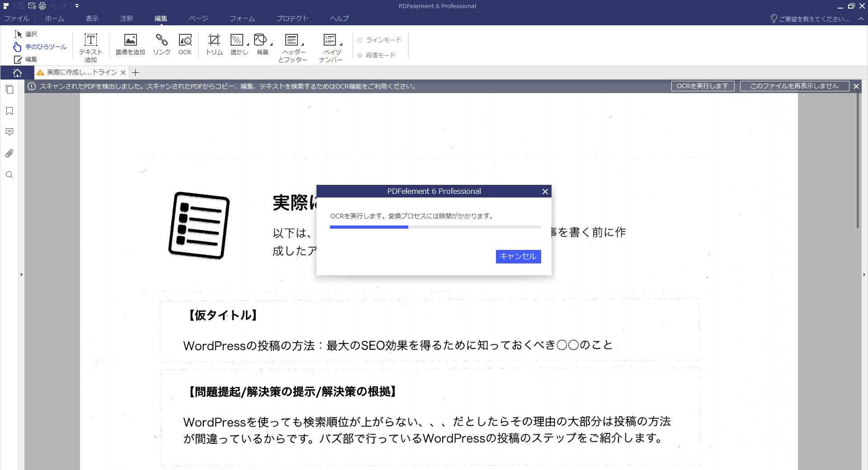Click the ご要望を教えてください feedback field
The width and height of the screenshot is (868, 470).
815,19
